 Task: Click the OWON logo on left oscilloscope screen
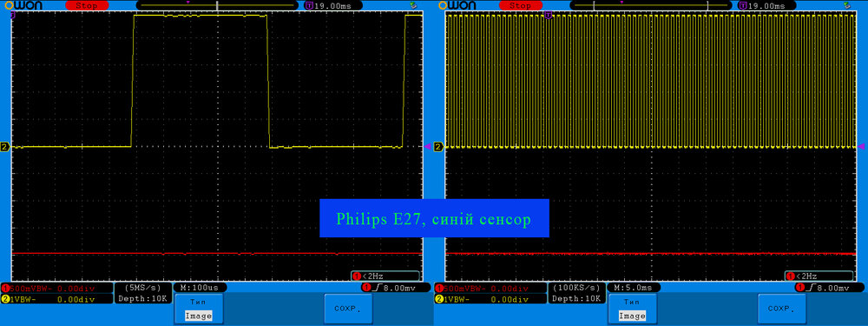23,5
